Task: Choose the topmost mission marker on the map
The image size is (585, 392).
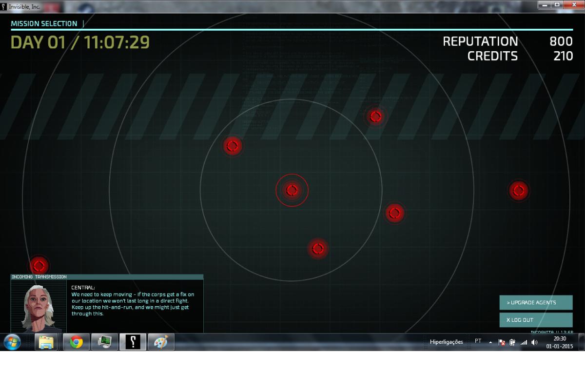Action: (375, 117)
